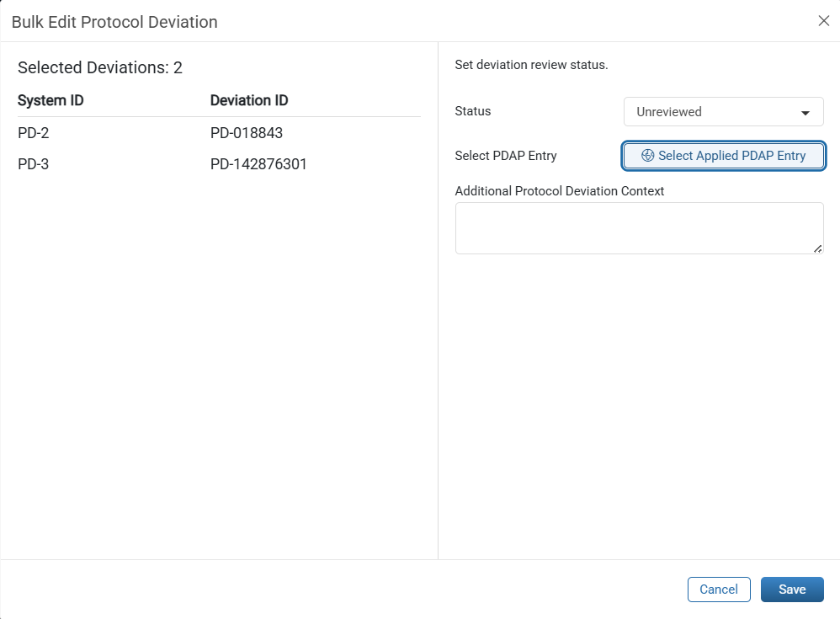840x619 pixels.
Task: Select System ID PD-3 cell
Action: (33, 164)
